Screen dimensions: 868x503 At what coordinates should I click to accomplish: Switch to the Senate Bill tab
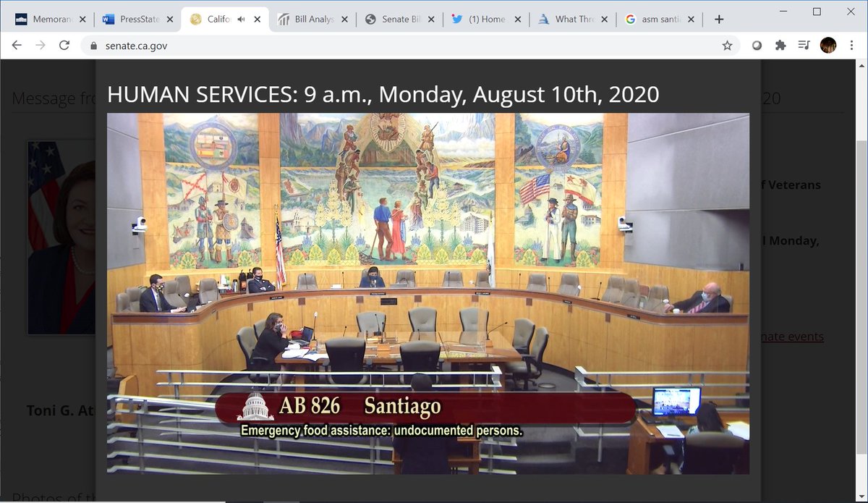[399, 20]
